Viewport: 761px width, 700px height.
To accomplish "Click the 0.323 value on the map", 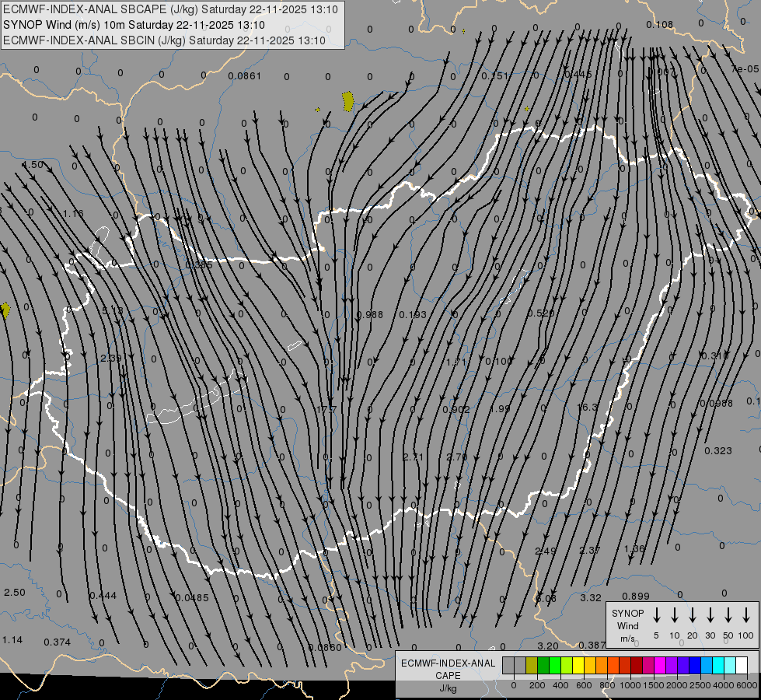I will click(718, 451).
